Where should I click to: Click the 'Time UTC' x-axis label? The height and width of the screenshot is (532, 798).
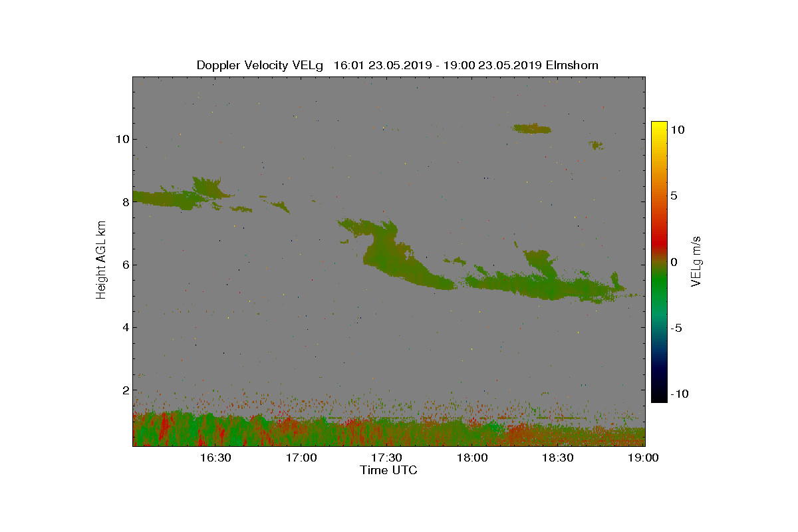tap(389, 470)
